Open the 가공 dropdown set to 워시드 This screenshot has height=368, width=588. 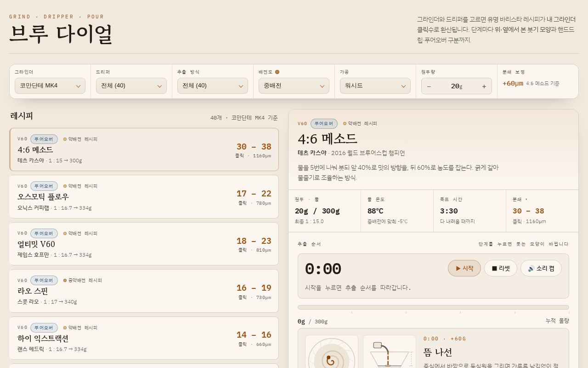click(x=375, y=86)
